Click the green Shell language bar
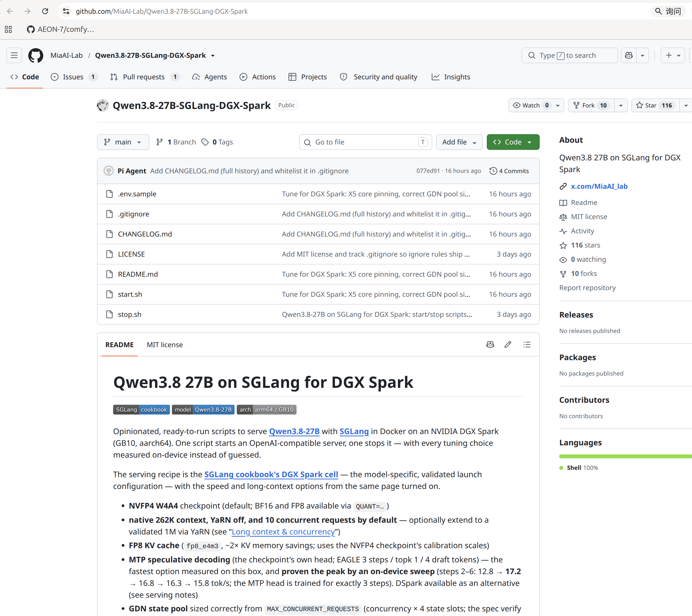 tap(626, 456)
